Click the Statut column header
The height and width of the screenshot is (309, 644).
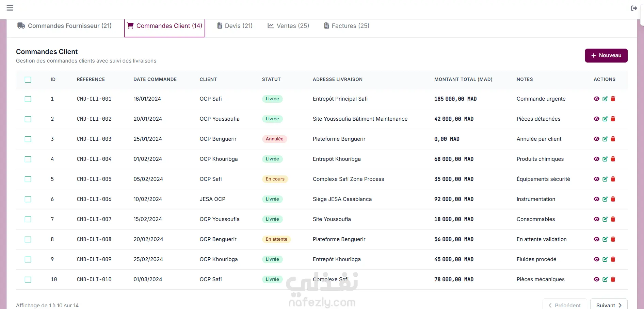pyautogui.click(x=271, y=80)
